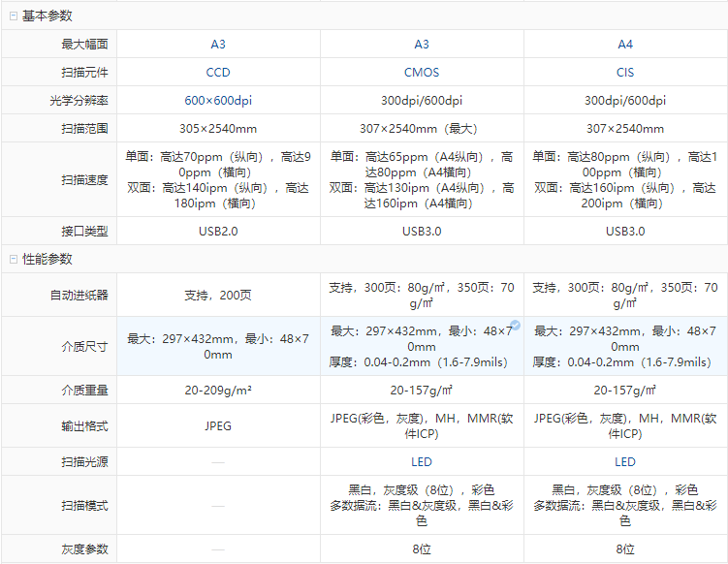Screen dimensions: 728x564
Task: Click the 20-209g/m² media weight cell
Action: click(x=218, y=391)
